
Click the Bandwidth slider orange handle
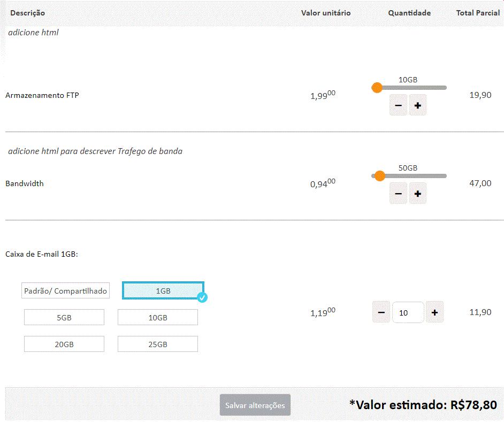(x=379, y=176)
